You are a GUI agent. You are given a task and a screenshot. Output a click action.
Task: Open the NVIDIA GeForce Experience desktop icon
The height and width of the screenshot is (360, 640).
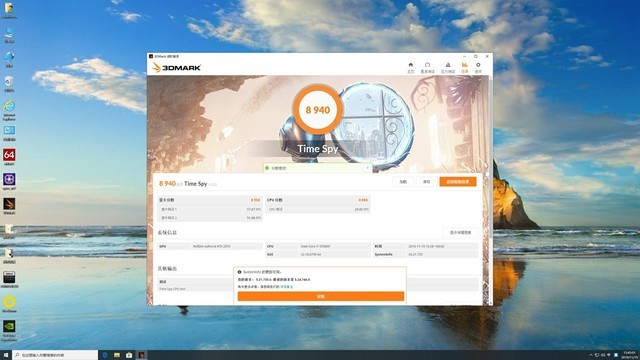9,330
